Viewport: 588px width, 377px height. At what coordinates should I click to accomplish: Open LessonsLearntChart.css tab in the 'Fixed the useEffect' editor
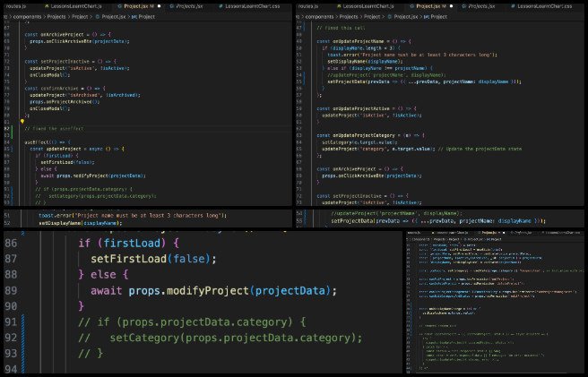[x=250, y=6]
